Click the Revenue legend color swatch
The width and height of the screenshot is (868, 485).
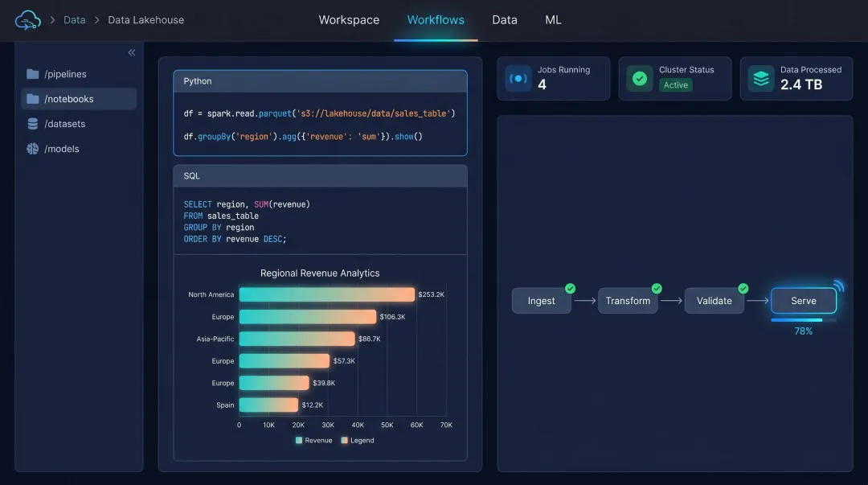click(299, 441)
